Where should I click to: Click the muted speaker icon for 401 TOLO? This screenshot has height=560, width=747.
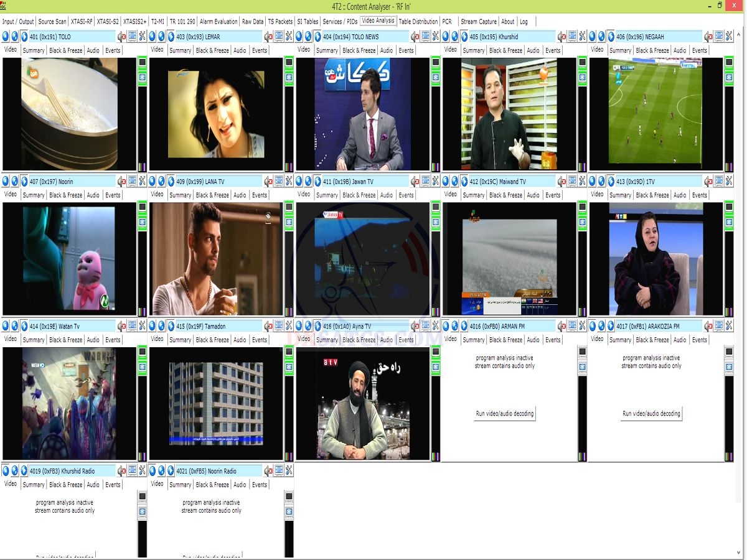(x=121, y=37)
